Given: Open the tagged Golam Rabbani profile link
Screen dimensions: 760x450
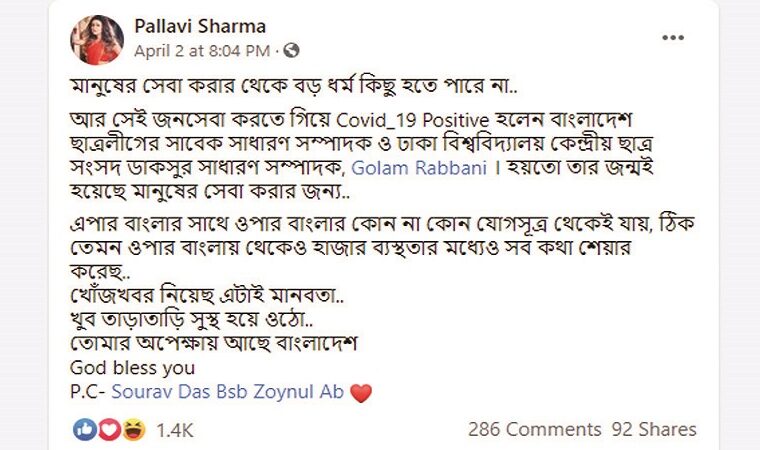Looking at the screenshot, I should click(x=419, y=168).
